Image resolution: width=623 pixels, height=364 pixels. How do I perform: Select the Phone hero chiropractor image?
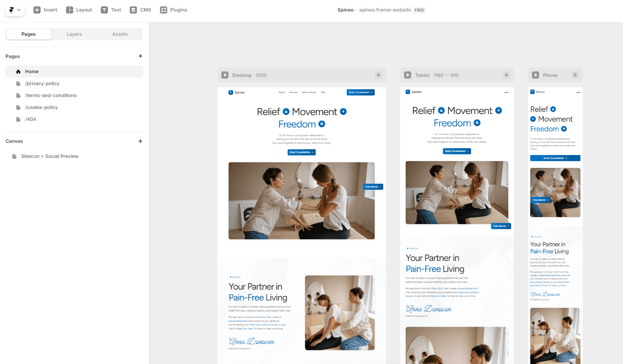[x=555, y=193]
